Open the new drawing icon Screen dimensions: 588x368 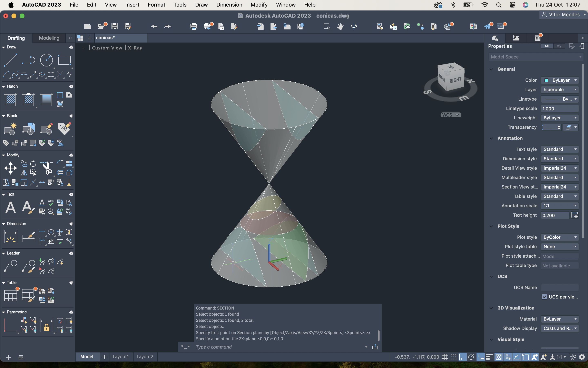87,26
